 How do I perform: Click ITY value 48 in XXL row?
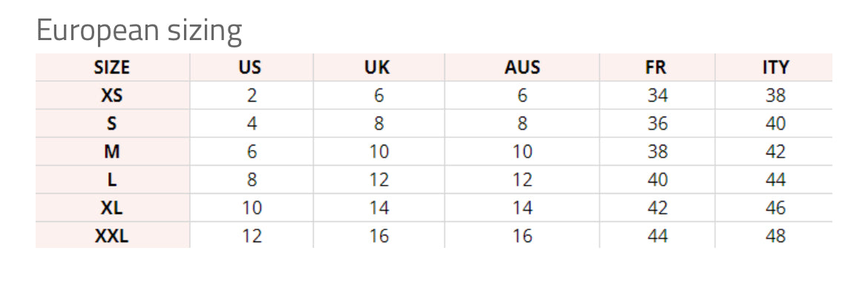coord(775,237)
